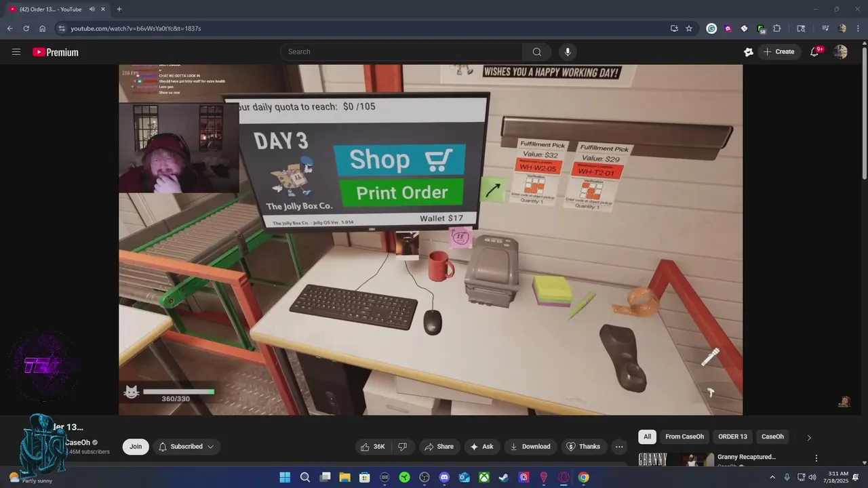Open Steam from the taskbar
Image resolution: width=868 pixels, height=488 pixels.
click(504, 477)
